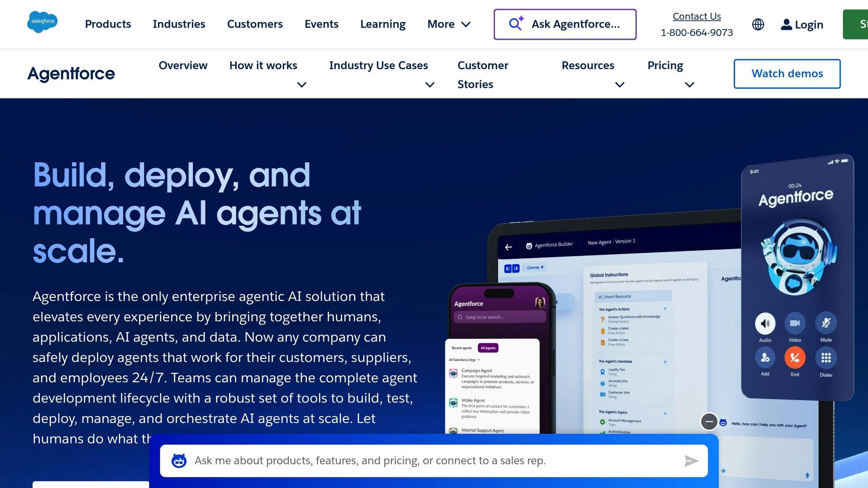This screenshot has height=488, width=868.
Task: Click the New Agent - Version 1 label
Action: pyautogui.click(x=611, y=242)
